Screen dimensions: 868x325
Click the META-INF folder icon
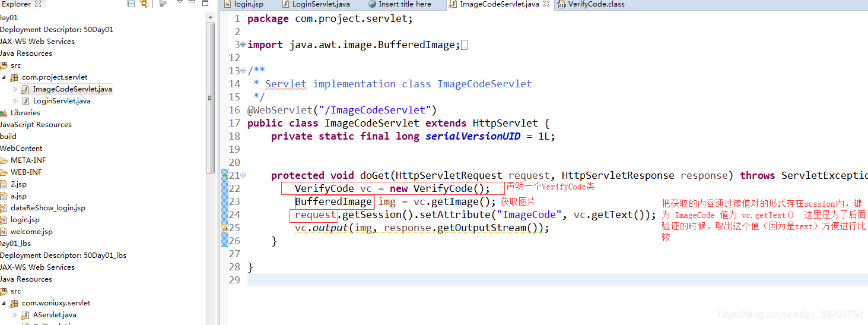[x=4, y=160]
